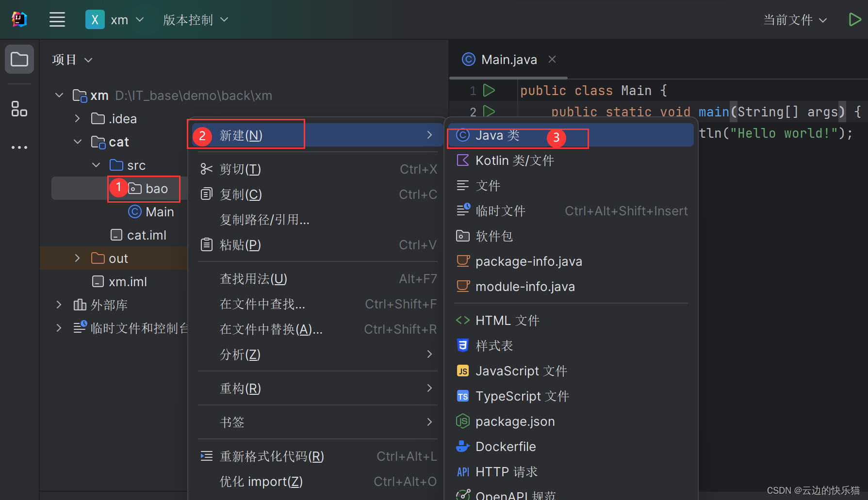868x500 pixels.
Task: Choose 查找用法(U) entry
Action: (x=317, y=278)
